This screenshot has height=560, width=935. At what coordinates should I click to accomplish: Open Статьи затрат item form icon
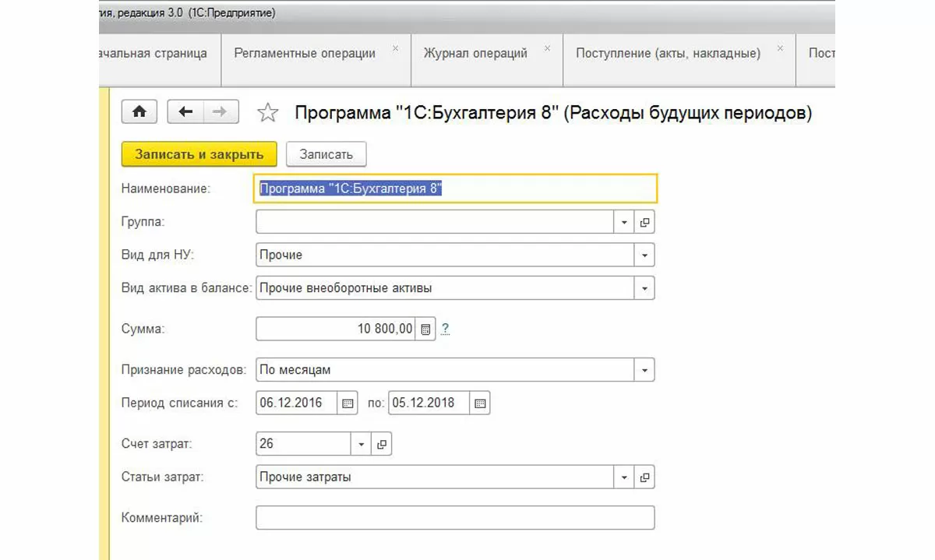644,477
